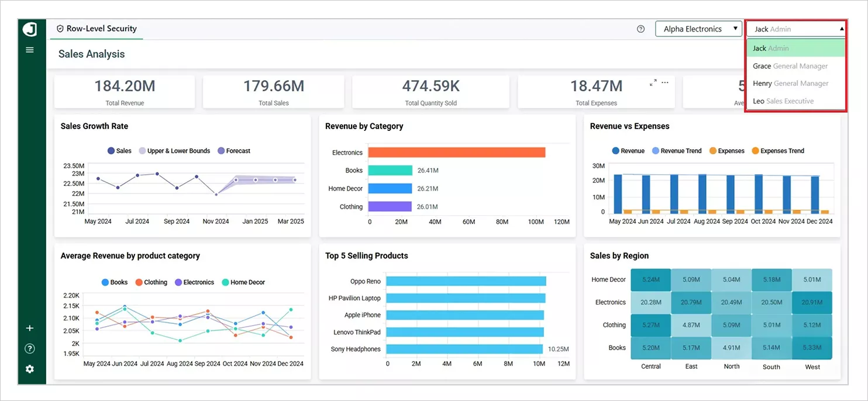Click the Electronics bar in Revenue by Category
The height and width of the screenshot is (401, 868).
457,153
